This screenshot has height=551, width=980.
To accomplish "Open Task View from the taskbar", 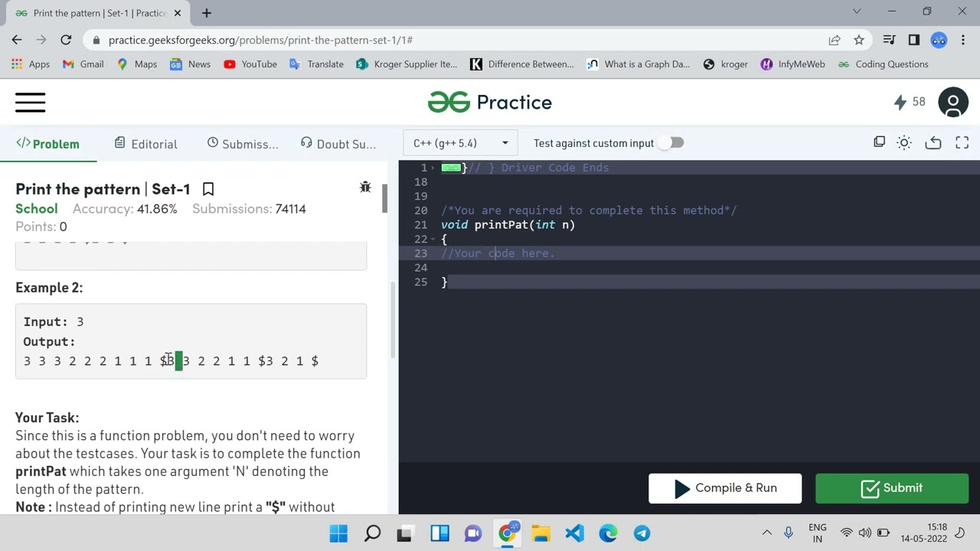I will [406, 533].
